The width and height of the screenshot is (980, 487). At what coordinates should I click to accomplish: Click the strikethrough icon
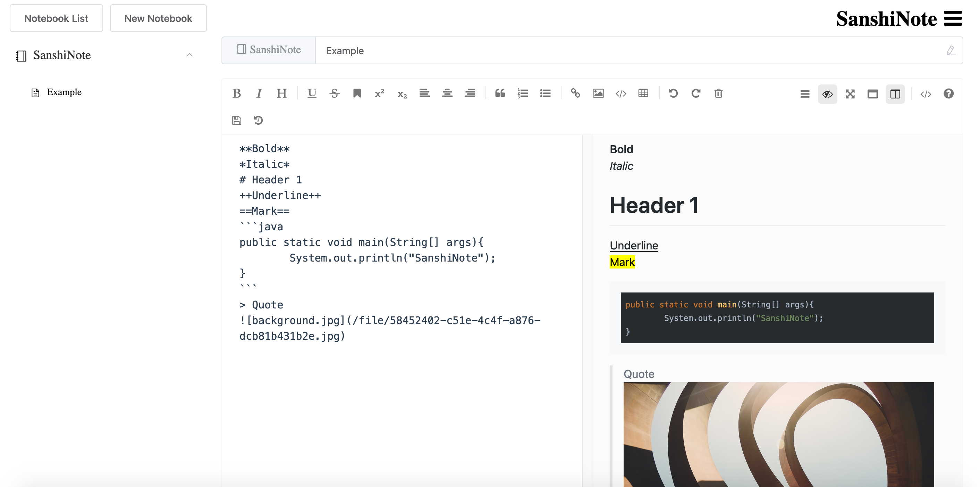point(335,93)
